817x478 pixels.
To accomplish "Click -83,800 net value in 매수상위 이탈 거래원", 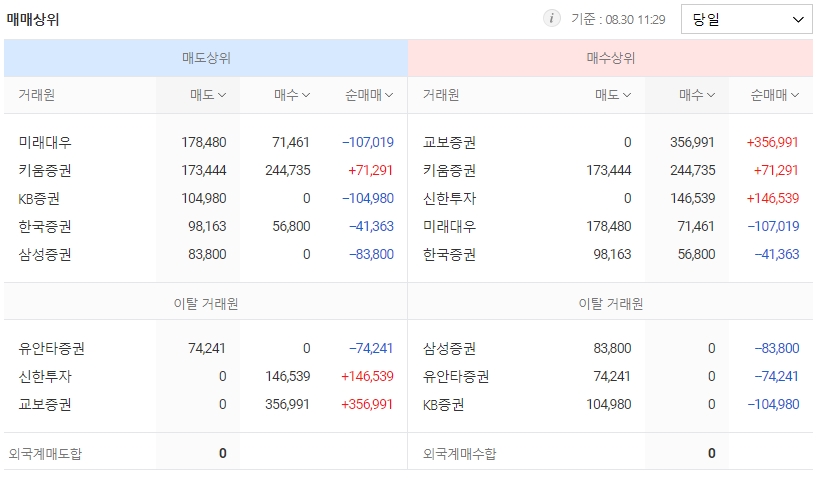I will point(776,348).
